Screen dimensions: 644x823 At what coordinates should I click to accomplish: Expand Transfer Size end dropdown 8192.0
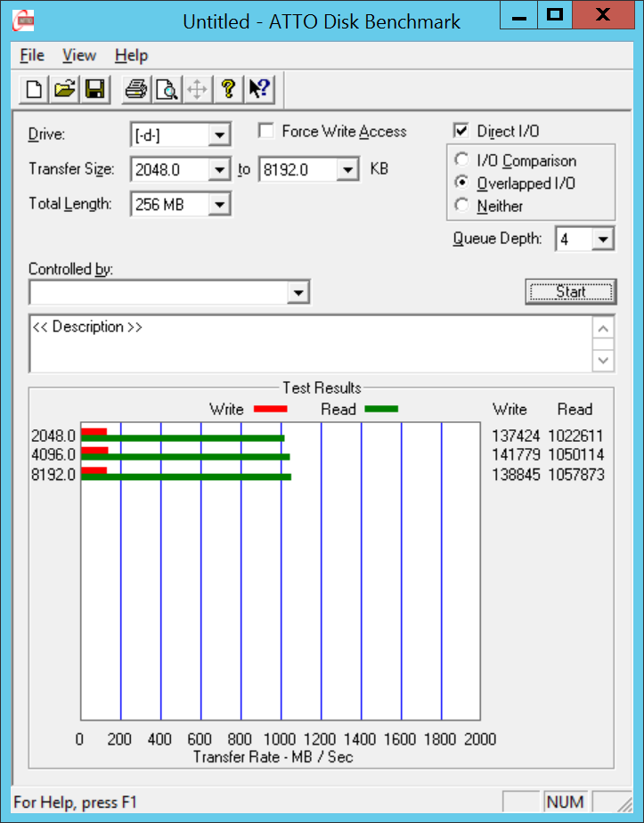(x=347, y=169)
